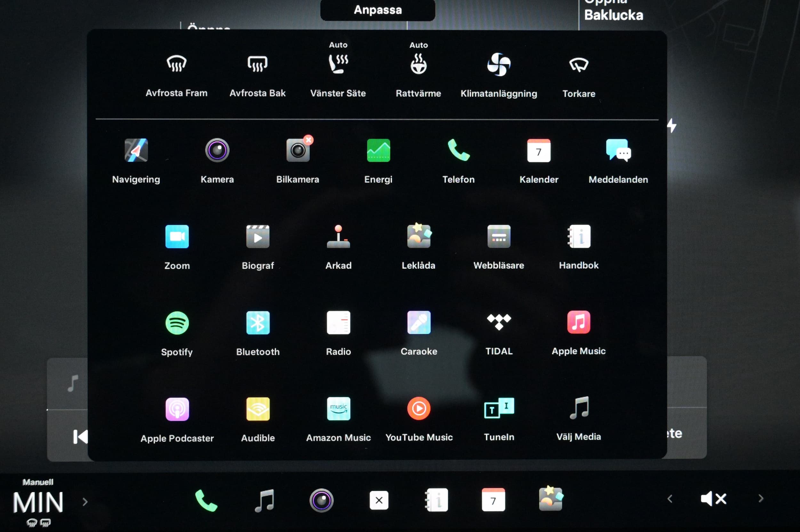
Task: Open the Bilkamera dashcam app
Action: pos(298,150)
